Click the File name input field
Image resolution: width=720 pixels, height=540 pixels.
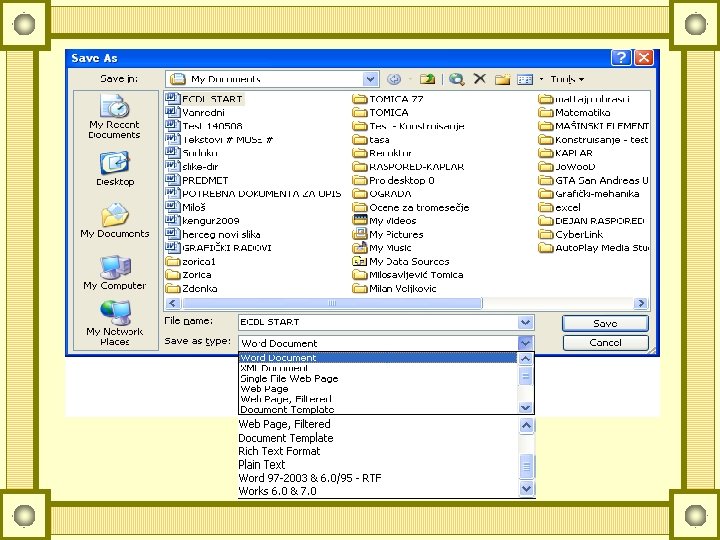pyautogui.click(x=378, y=322)
